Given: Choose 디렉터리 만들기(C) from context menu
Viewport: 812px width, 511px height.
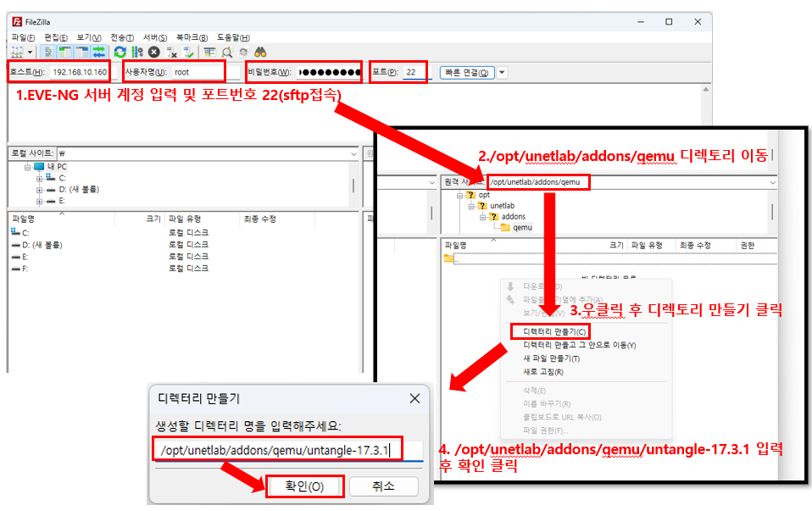Looking at the screenshot, I should pyautogui.click(x=554, y=332).
